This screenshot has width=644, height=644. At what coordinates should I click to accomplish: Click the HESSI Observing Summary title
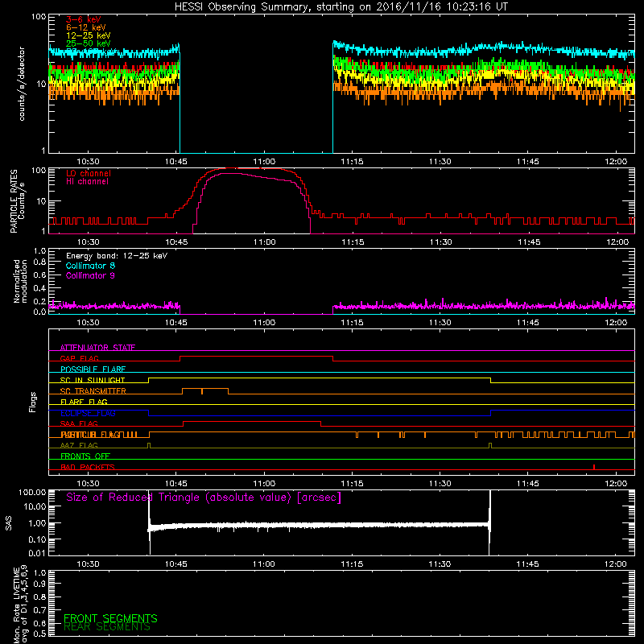(341, 7)
